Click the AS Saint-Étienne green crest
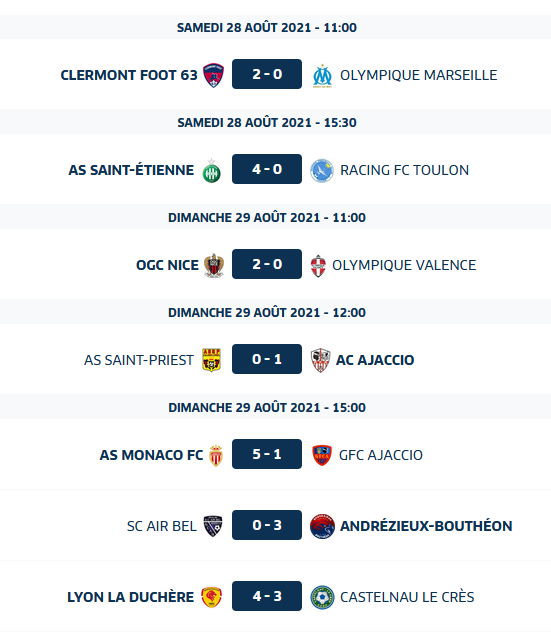Image resolution: width=551 pixels, height=636 pixels. click(211, 171)
